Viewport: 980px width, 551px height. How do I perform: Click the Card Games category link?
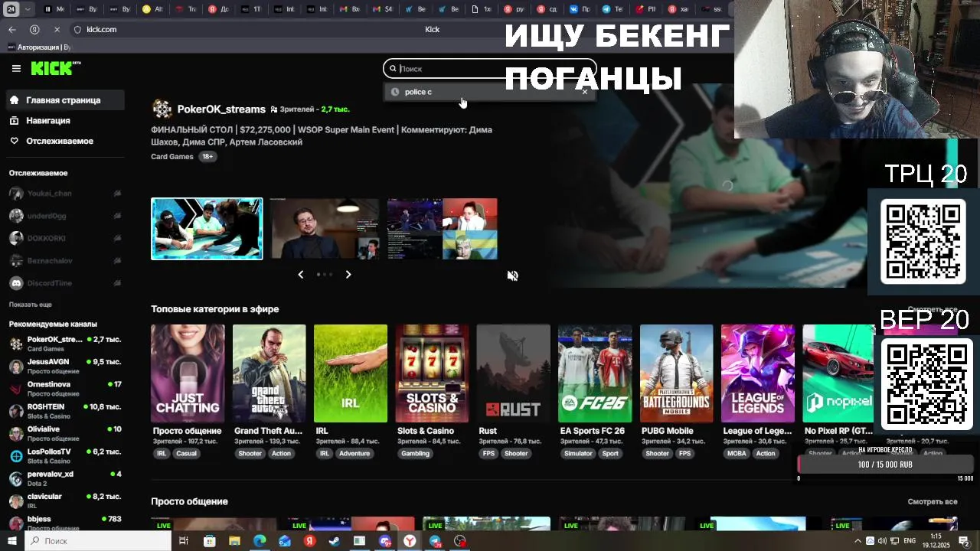(x=172, y=157)
